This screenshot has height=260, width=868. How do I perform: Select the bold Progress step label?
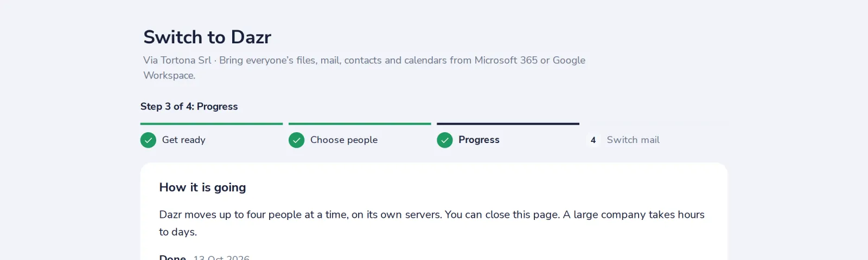pyautogui.click(x=479, y=140)
